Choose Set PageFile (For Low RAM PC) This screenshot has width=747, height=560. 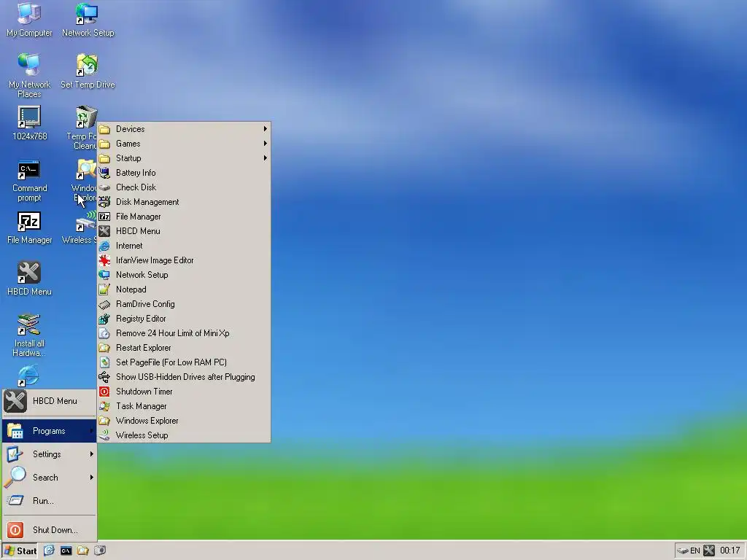(184, 362)
